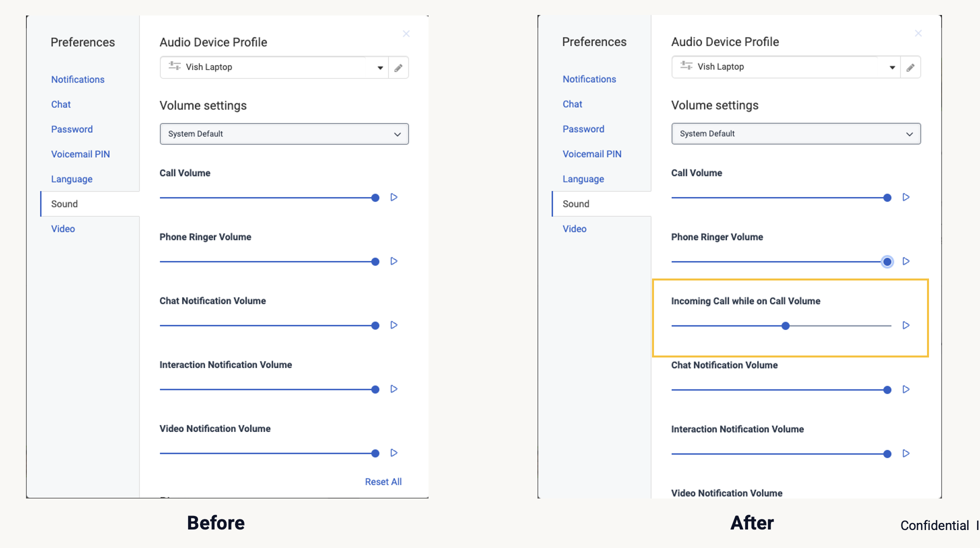Play Incoming Call while on Call Volume test
This screenshot has width=980, height=548.
pyautogui.click(x=906, y=325)
